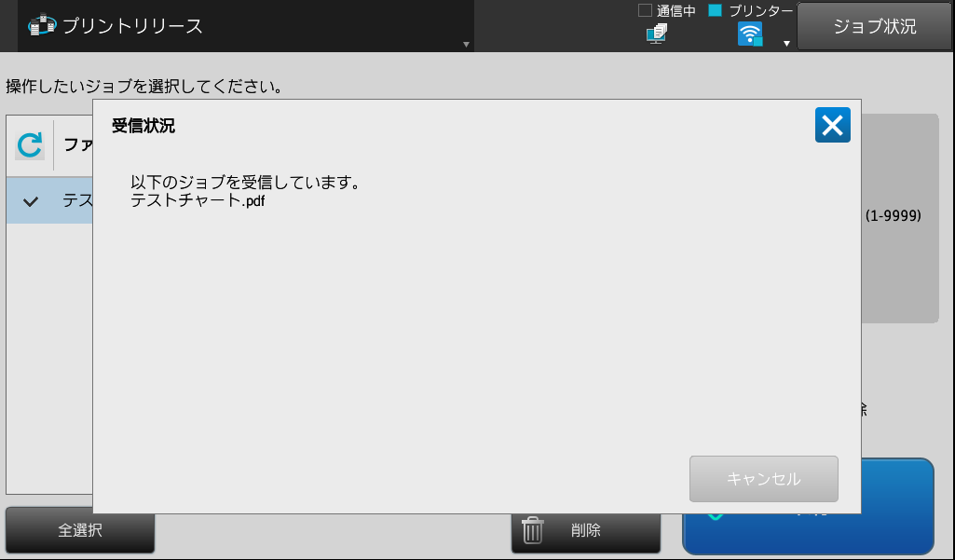
Task: Click the 以下のジョブを受信しています。 message
Action: (245, 183)
